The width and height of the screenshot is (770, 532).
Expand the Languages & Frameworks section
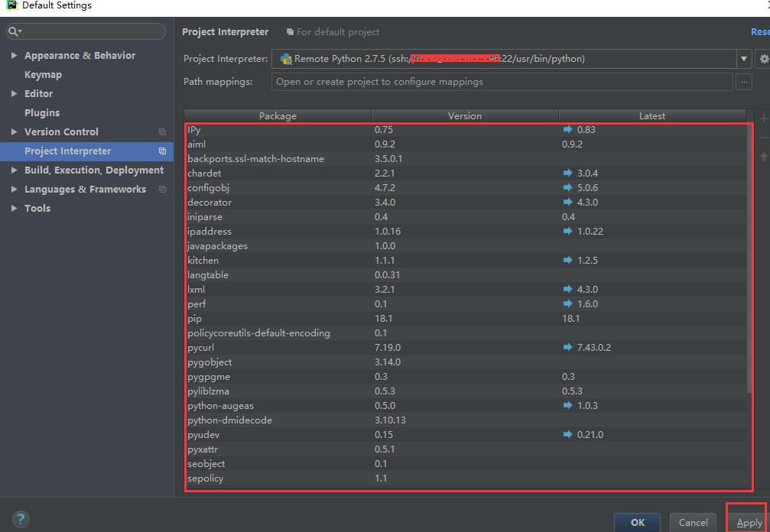click(x=14, y=190)
